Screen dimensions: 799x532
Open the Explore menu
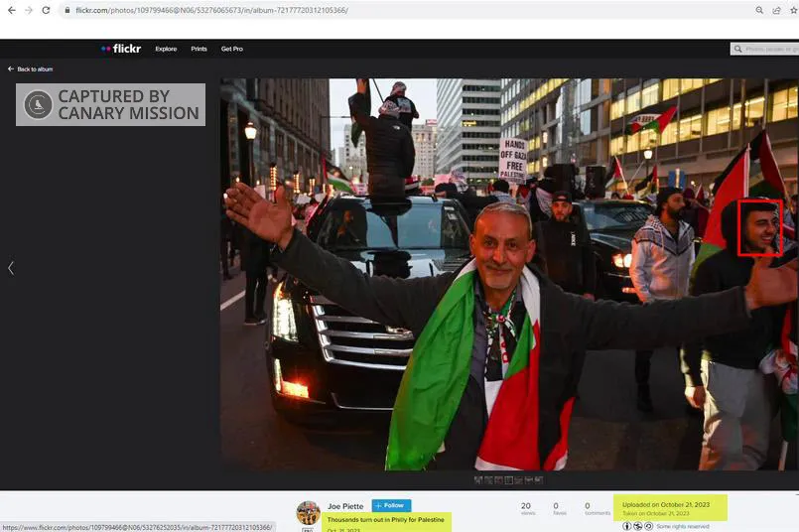(x=166, y=49)
